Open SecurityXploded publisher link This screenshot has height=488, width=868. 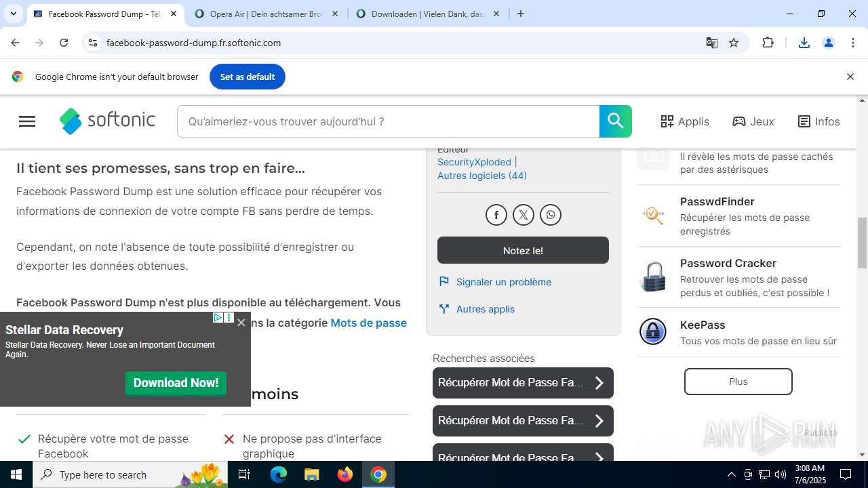(474, 162)
